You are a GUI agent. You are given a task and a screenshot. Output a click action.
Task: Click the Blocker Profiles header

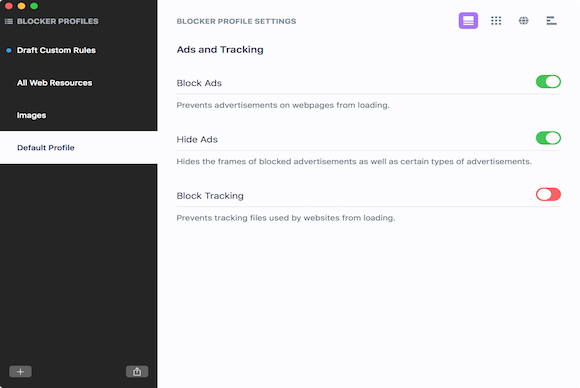click(58, 21)
